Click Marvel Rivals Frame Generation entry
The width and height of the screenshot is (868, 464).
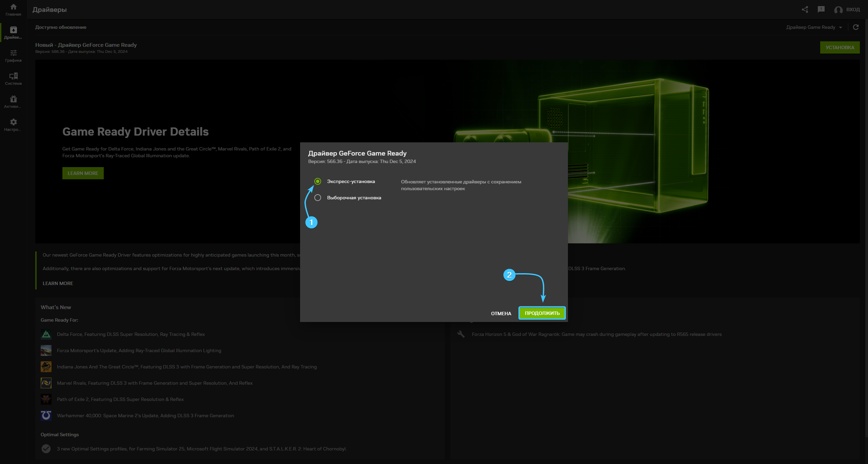[x=155, y=383]
